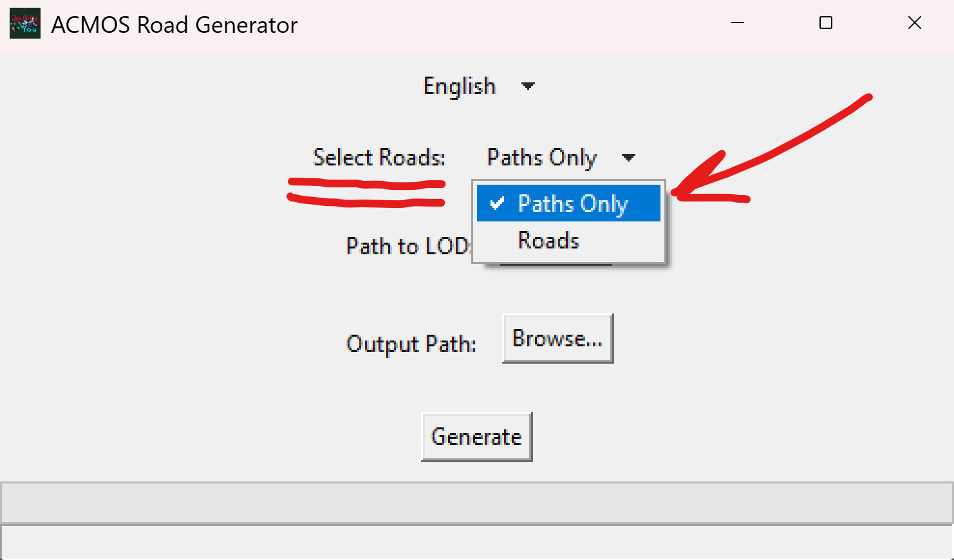Click the ACMOS Road Generator window title
Screen dimensions: 954x560
tap(174, 25)
